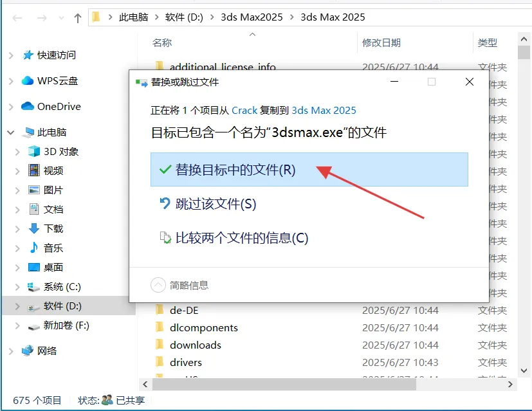Screen dimensions: 532x411
Task: Click vertical scrollbar up arrow
Action: [x=524, y=39]
